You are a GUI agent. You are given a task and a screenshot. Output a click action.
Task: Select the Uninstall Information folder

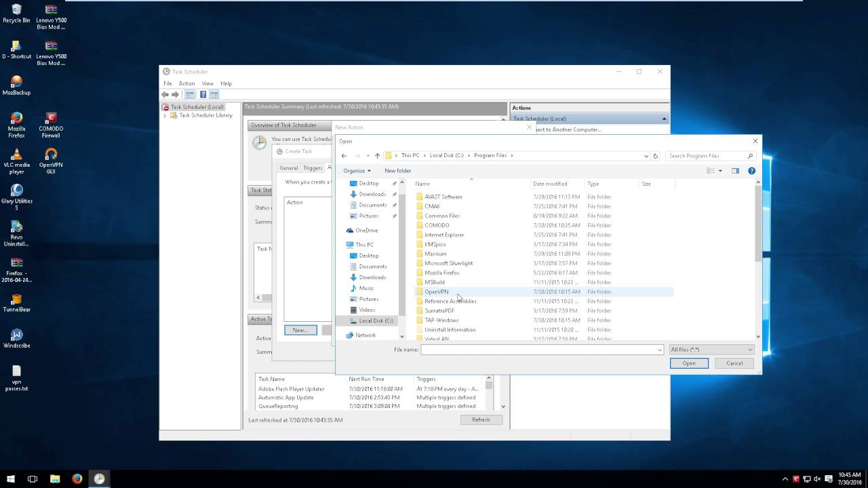click(x=450, y=329)
